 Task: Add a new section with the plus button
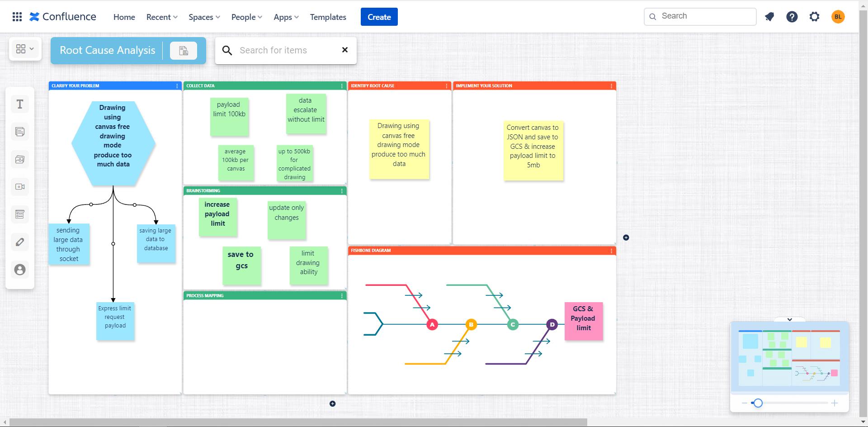click(x=332, y=403)
